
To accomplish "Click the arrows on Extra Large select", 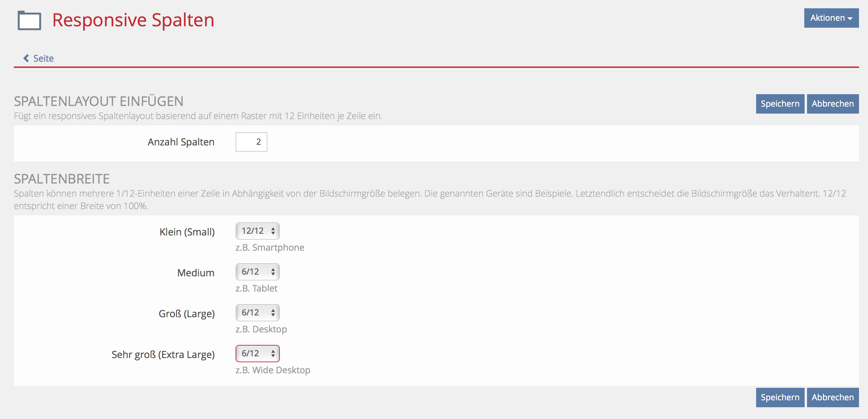I will (273, 354).
